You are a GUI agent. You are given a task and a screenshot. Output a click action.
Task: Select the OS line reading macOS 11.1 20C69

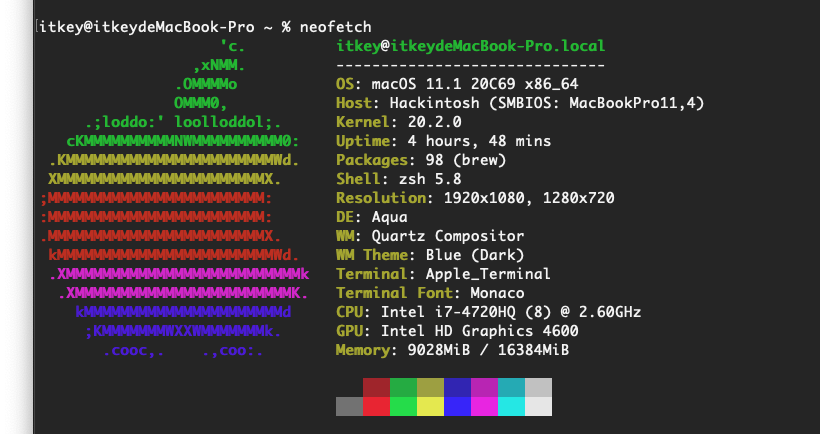pyautogui.click(x=457, y=84)
